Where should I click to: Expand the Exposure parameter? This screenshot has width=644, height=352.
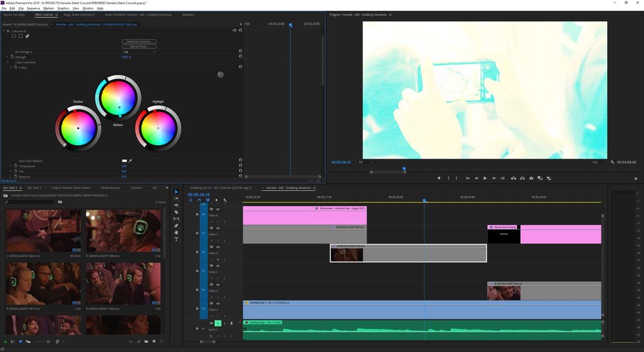(11, 177)
